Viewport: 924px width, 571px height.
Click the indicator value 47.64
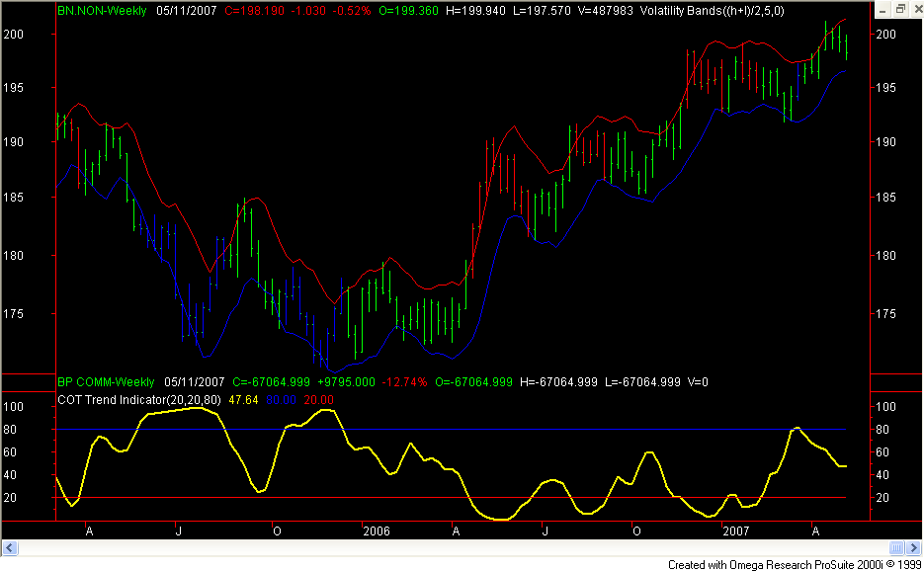(243, 399)
